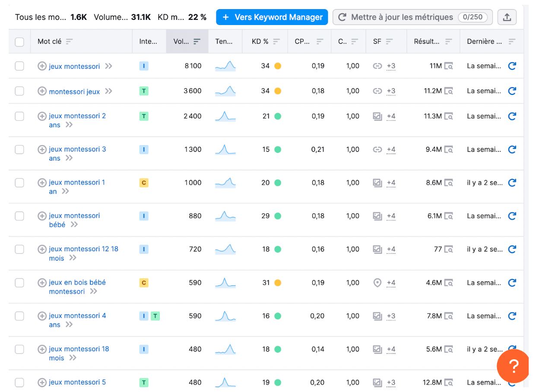Add jeux montessori 3 ans via plus icon
Screen dimensions: 533x392
42,149
